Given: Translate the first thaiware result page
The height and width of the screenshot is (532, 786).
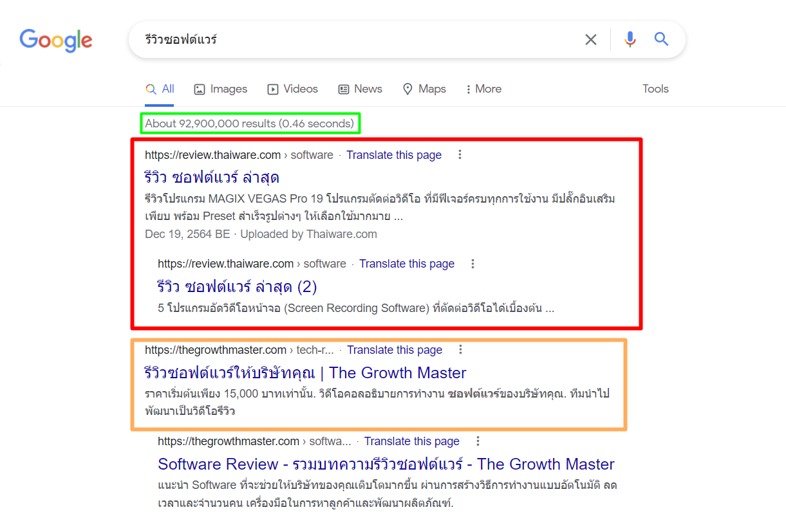Looking at the screenshot, I should coord(394,155).
